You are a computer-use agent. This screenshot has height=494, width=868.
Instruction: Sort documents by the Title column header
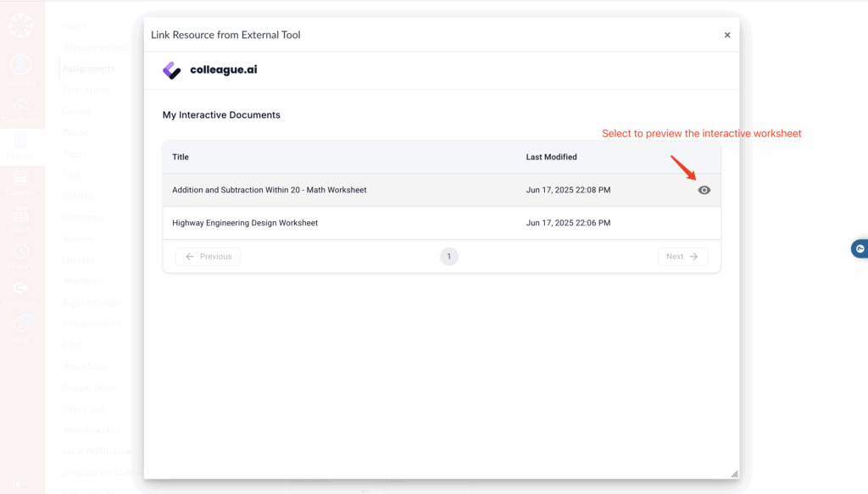coord(181,158)
